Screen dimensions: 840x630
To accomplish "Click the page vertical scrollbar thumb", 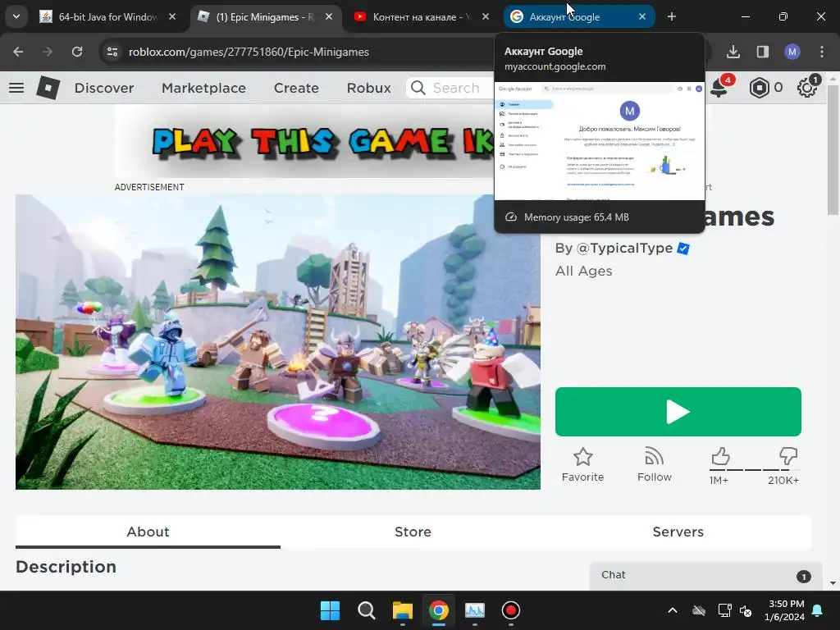I will (x=833, y=150).
